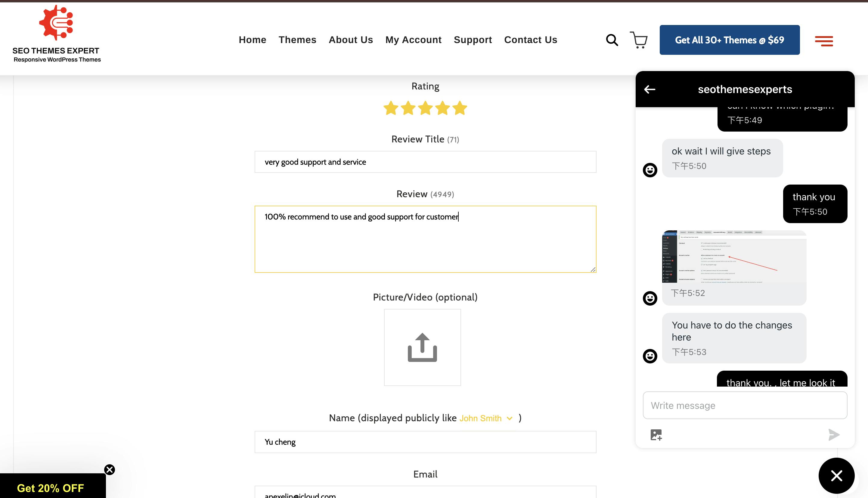868x498 pixels.
Task: Click the upload picture/video icon box
Action: coord(422,347)
